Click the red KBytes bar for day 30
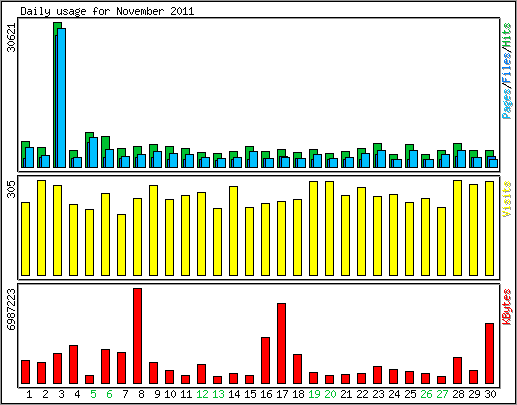This screenshot has width=517, height=405. coord(489,353)
